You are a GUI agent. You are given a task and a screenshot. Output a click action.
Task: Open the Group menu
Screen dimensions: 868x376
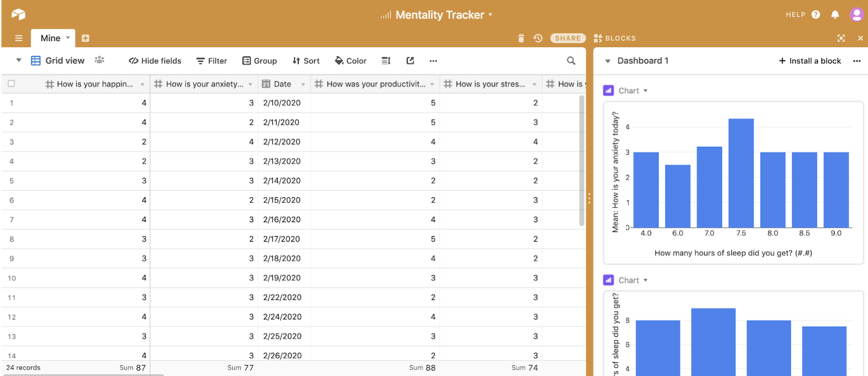point(260,61)
